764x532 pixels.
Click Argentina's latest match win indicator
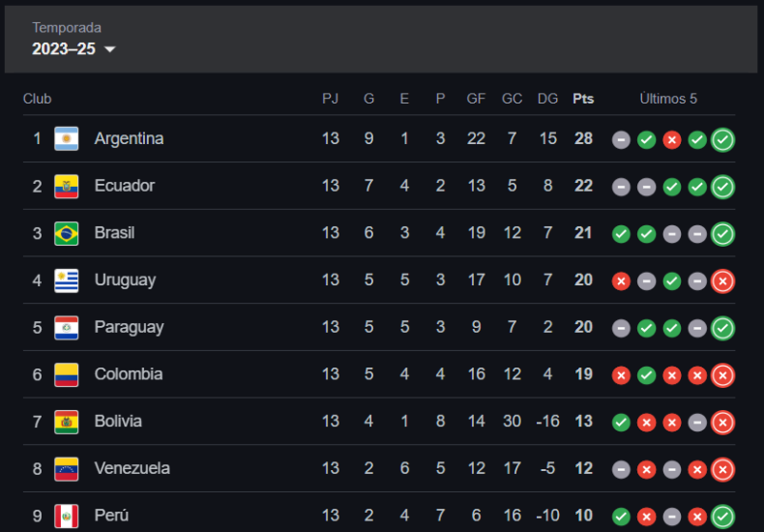[722, 139]
